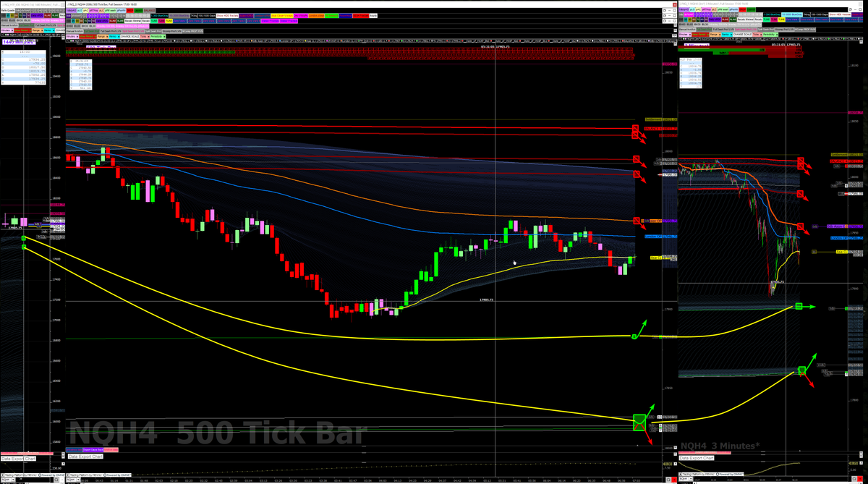Open View Period dropdown in 3 Minutes window
The image size is (868, 484).
700,34
